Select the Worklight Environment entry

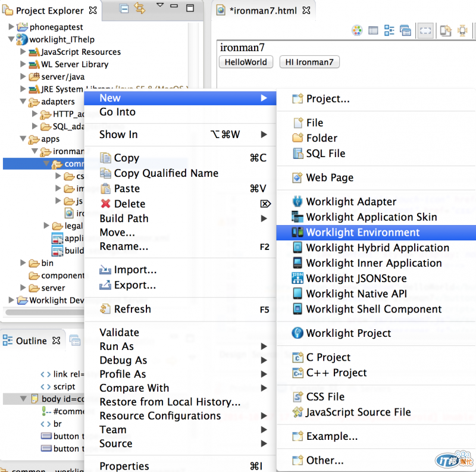pos(376,233)
